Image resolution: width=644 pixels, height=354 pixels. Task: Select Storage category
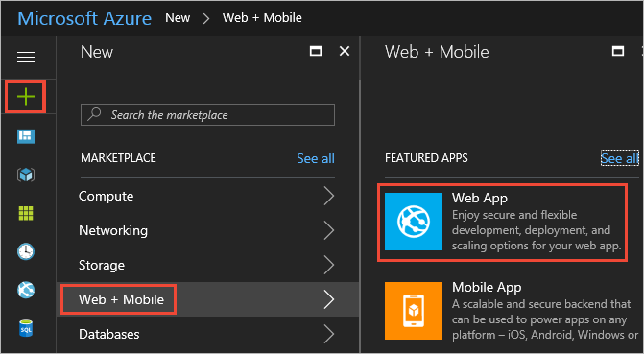pos(208,265)
